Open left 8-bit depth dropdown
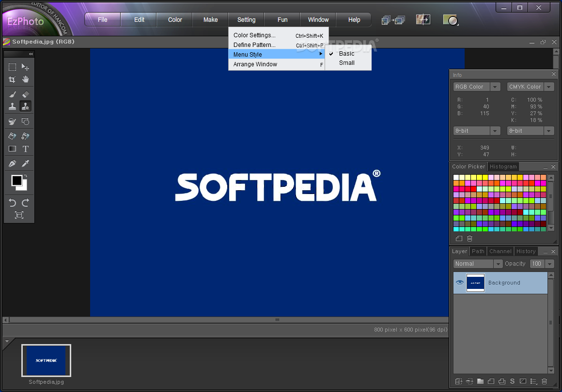Viewport: 562px width, 392px height. click(x=495, y=131)
